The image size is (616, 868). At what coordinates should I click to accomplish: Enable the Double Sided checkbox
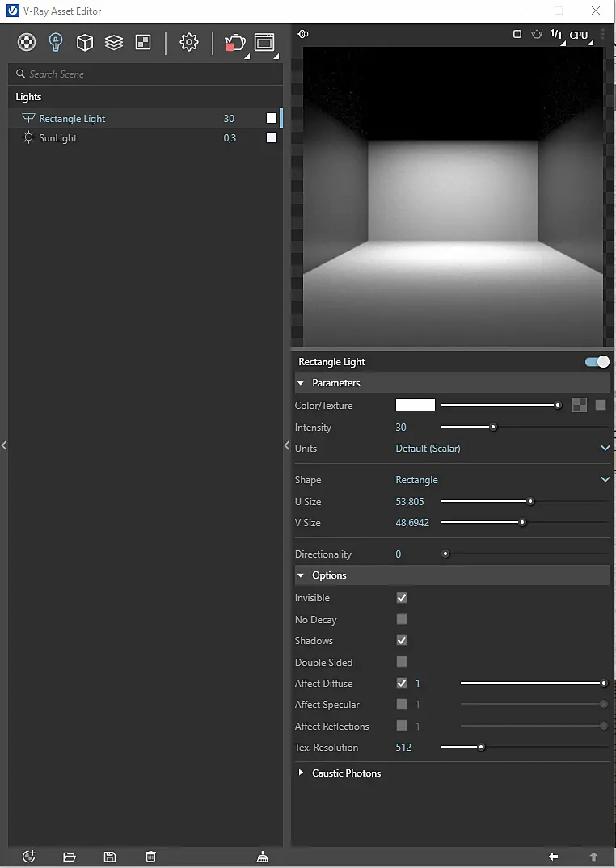(402, 662)
